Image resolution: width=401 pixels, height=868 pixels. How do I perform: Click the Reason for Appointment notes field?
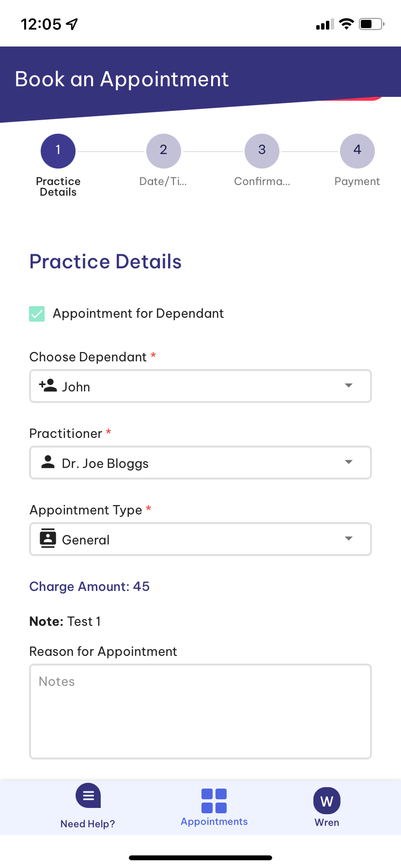click(200, 711)
